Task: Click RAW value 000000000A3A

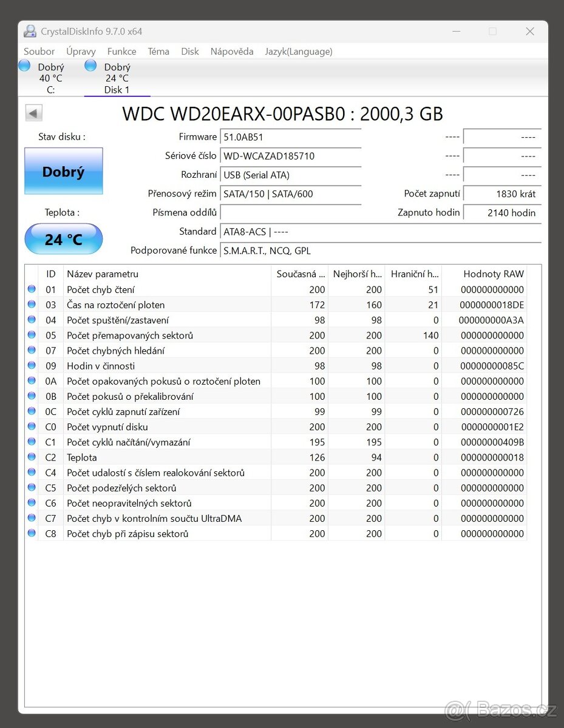Action: point(491,320)
